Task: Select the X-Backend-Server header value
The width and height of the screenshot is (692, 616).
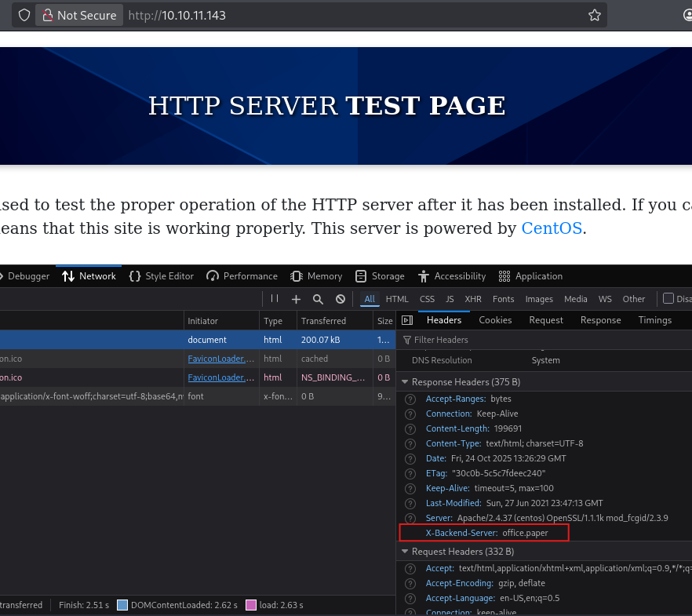Action: (x=525, y=533)
